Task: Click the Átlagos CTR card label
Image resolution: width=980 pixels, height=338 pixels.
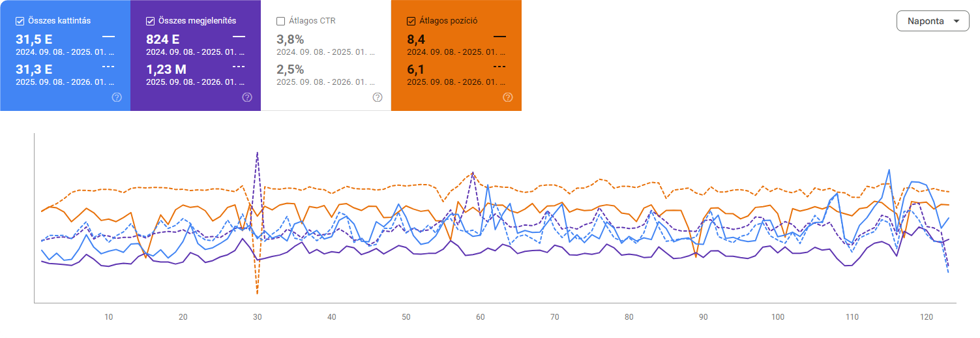Action: click(312, 21)
